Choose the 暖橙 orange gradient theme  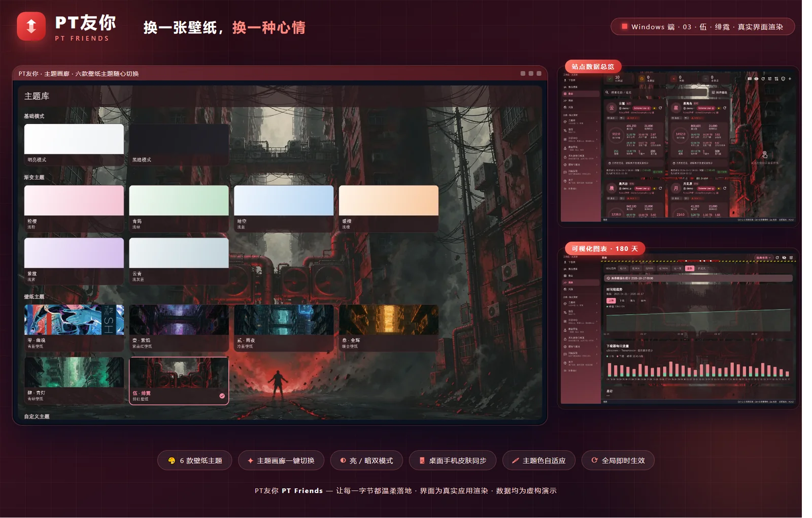tap(389, 209)
